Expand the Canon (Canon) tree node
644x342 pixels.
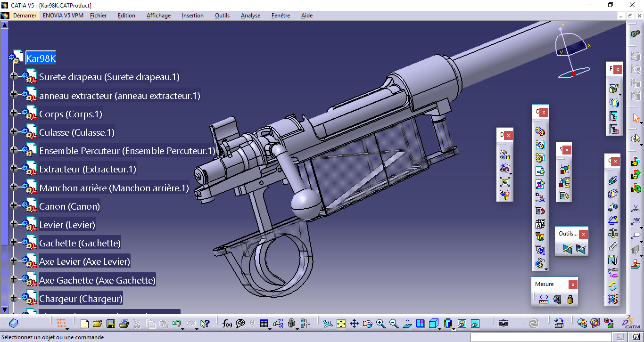(x=13, y=206)
